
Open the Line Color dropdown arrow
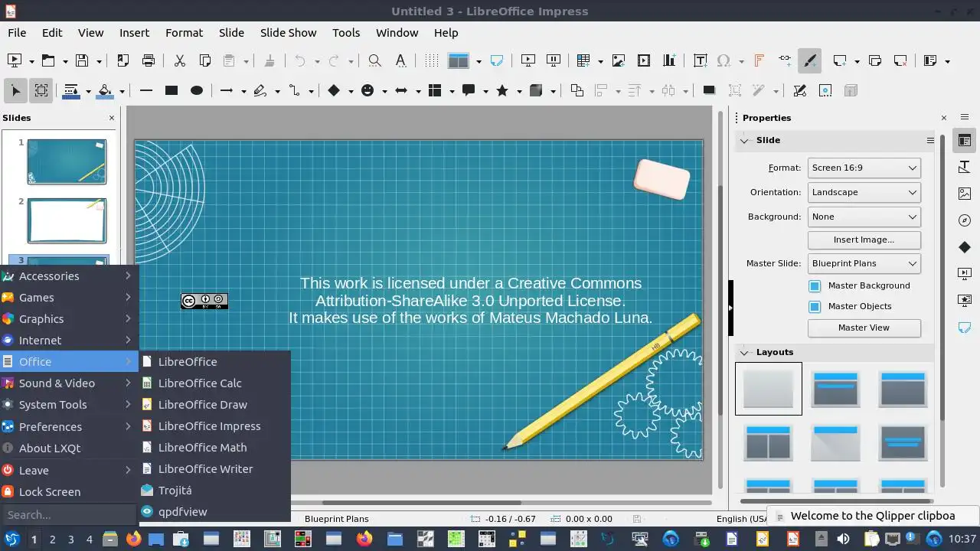88,91
